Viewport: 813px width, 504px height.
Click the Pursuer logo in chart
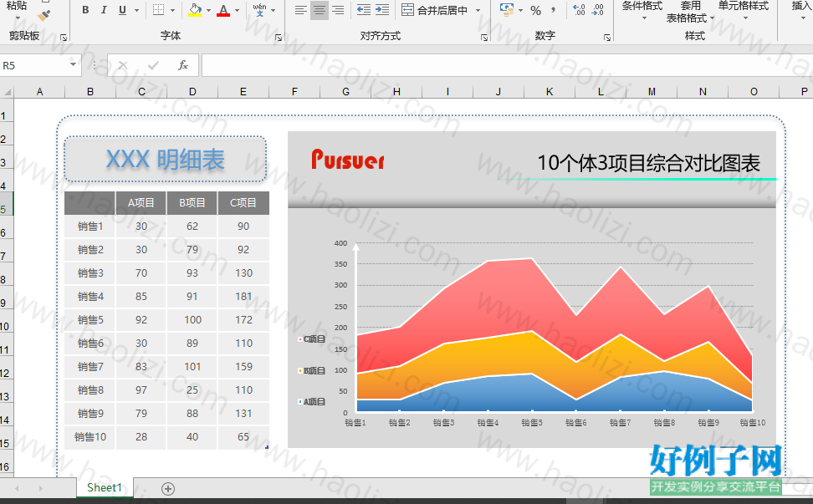[347, 160]
